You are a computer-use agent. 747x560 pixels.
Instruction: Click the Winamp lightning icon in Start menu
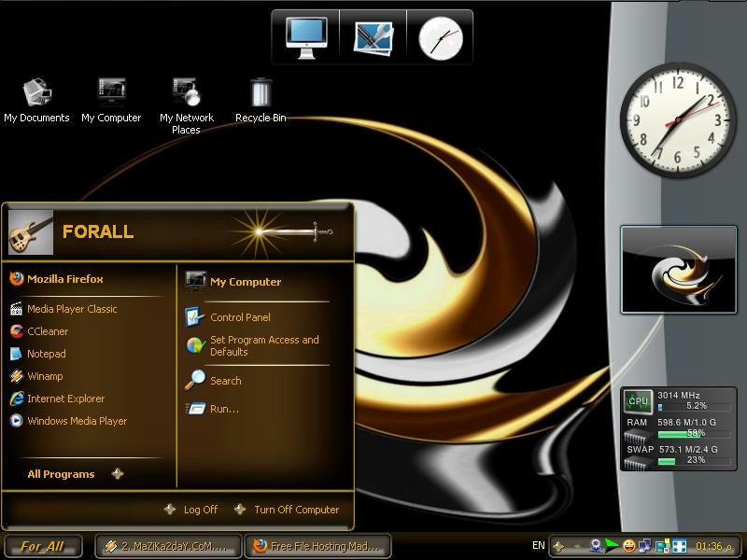[x=16, y=376]
